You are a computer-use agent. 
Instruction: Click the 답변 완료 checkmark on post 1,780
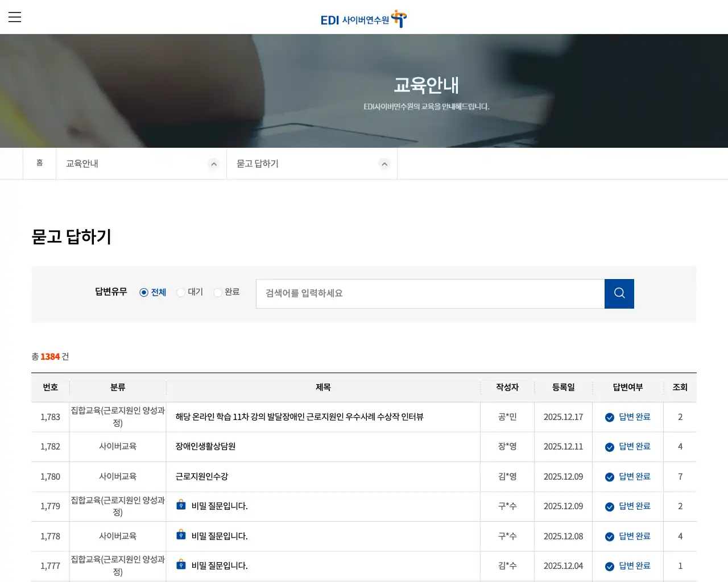609,476
